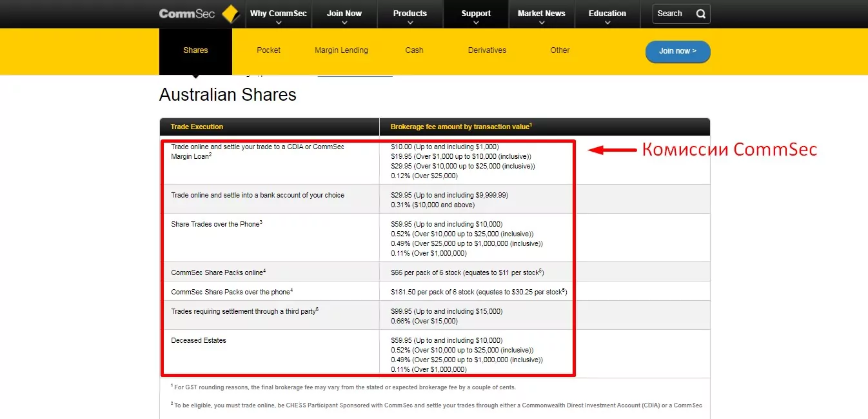Expand the chevron under Market News
Viewport: 868px width, 419px height.
(x=542, y=23)
